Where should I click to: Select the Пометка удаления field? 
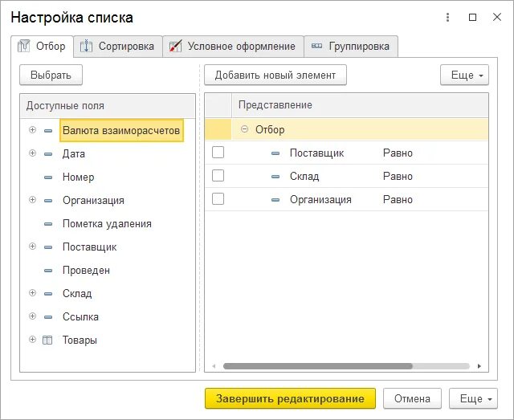[107, 224]
